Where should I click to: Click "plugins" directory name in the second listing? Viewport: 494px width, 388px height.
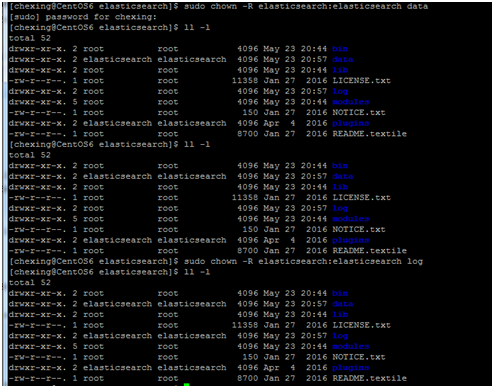point(351,240)
